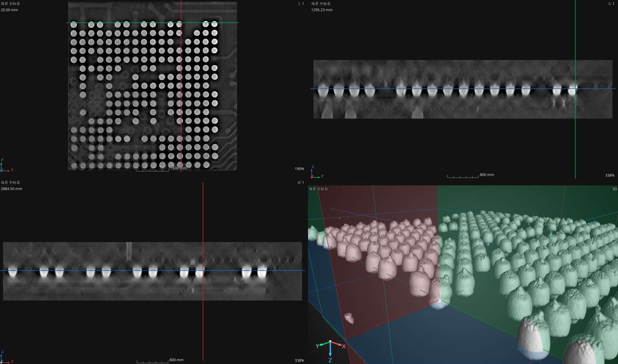Click the '场景 坐标系' label in the right view

[x=321, y=4]
